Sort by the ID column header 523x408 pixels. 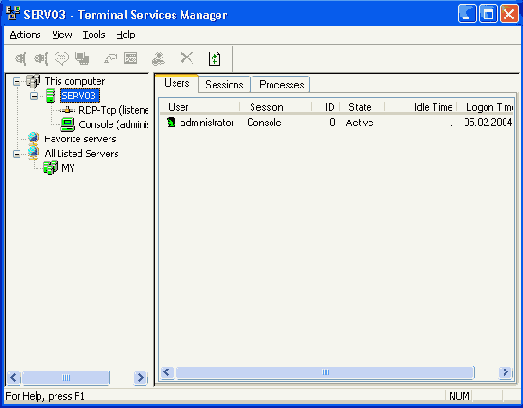pos(326,107)
